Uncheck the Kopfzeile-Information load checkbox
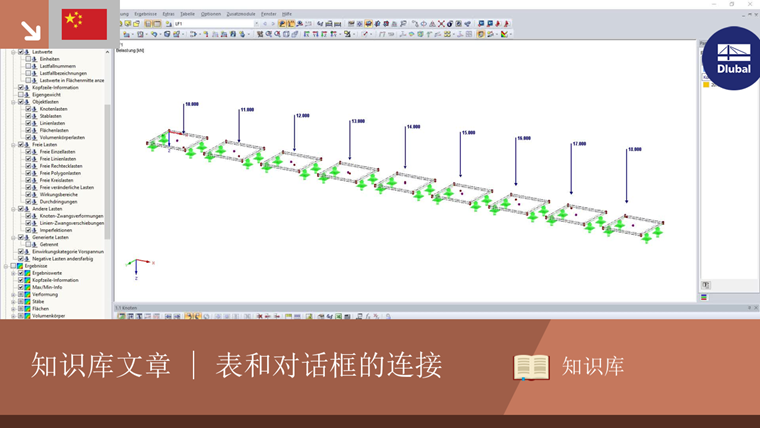This screenshot has width=760, height=428. click(x=21, y=88)
